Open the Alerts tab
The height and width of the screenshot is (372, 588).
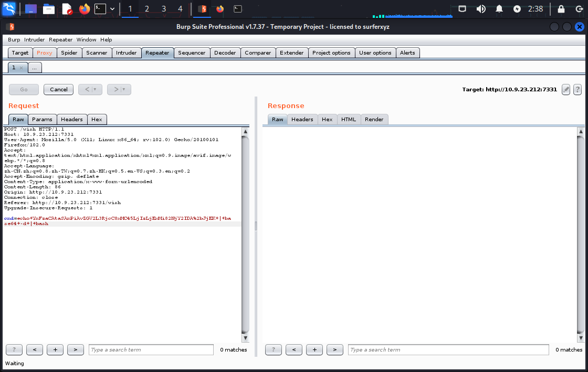tap(407, 53)
